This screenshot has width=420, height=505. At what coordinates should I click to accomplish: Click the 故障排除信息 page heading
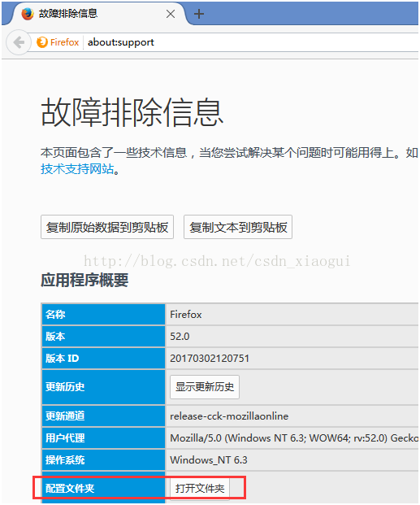click(x=132, y=112)
